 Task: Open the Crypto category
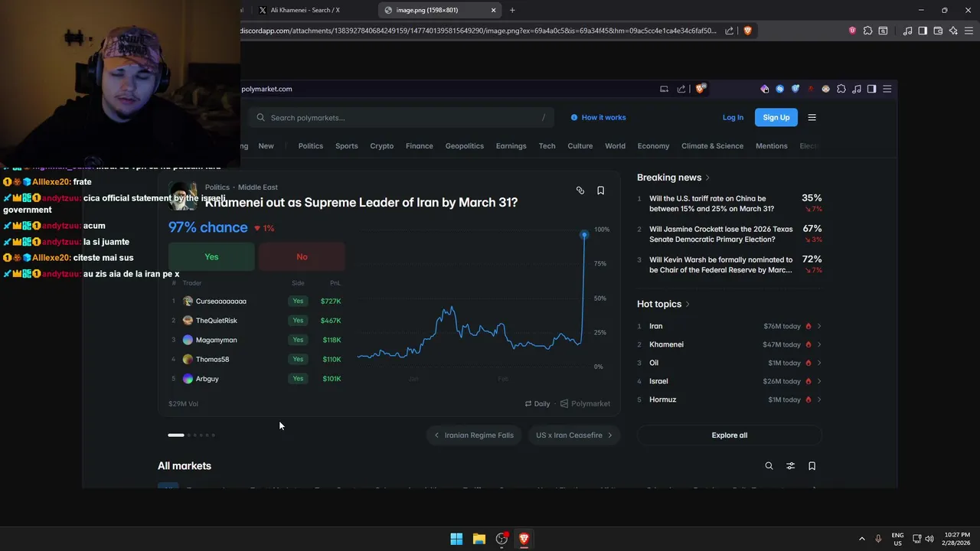[382, 145]
